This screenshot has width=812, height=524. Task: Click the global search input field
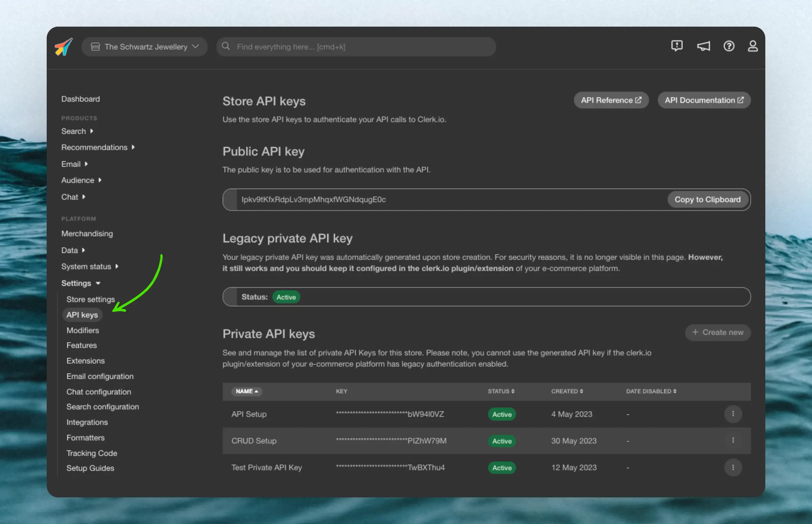point(356,46)
